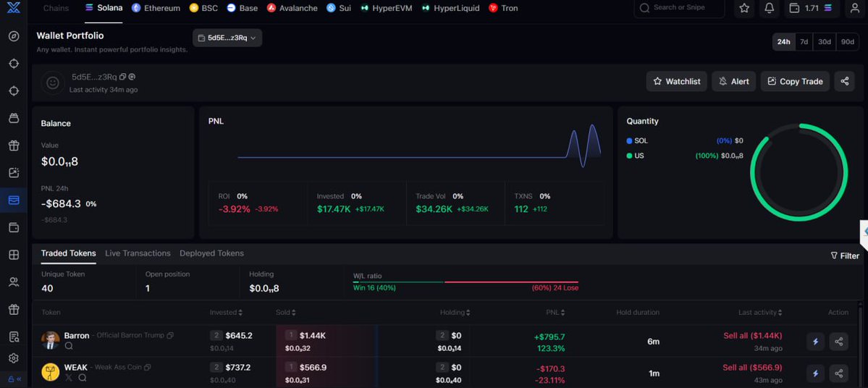Click the Alert button
Screen dimensions: 868x388
coord(733,81)
